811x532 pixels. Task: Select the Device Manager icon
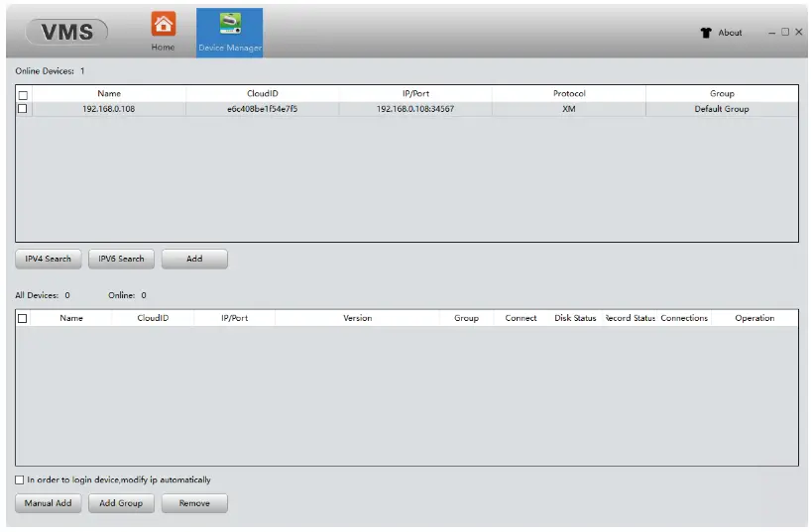pos(230,24)
